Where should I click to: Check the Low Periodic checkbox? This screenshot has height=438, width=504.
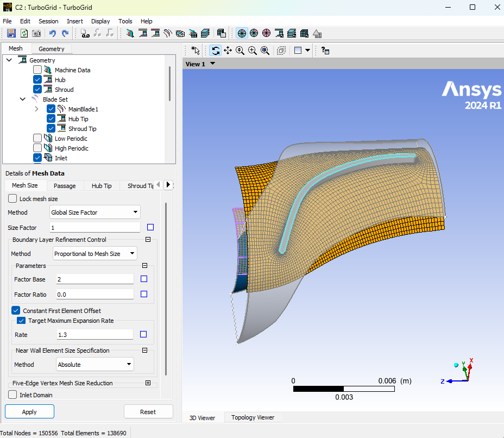click(37, 138)
